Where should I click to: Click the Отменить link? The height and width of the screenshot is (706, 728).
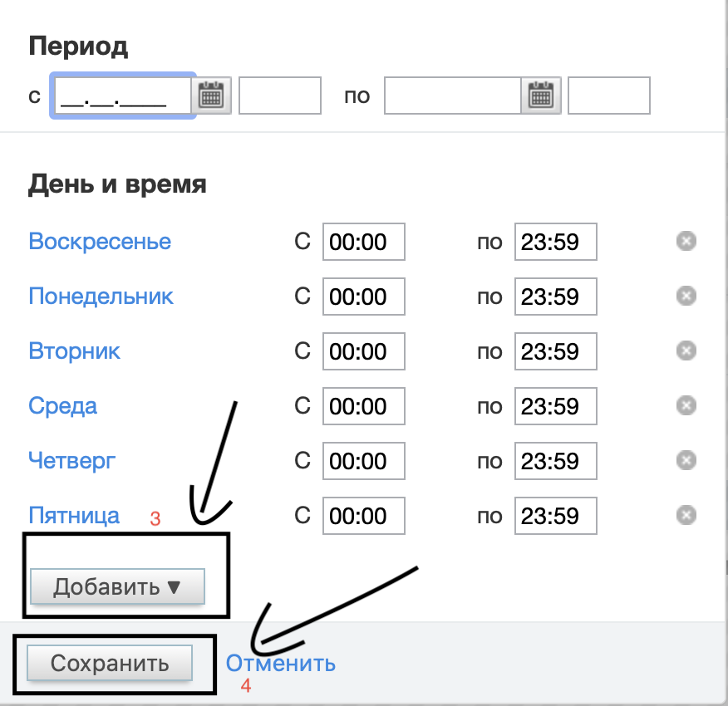pos(281,663)
